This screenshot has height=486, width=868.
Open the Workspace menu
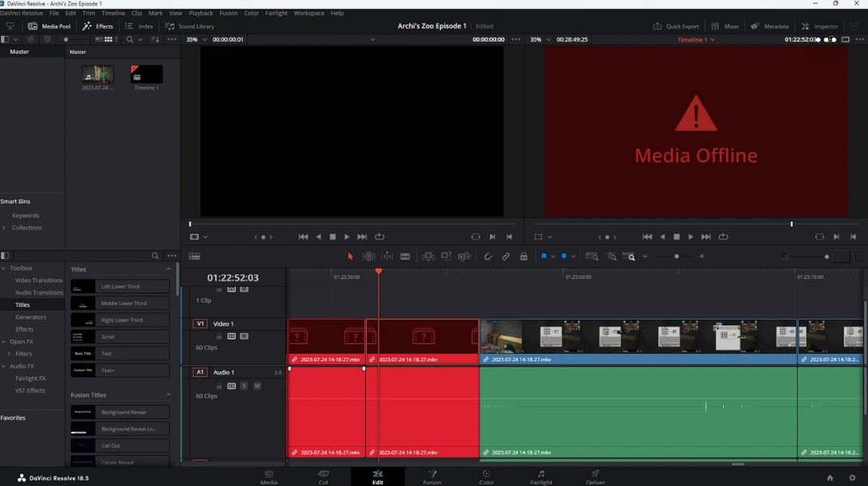(308, 13)
